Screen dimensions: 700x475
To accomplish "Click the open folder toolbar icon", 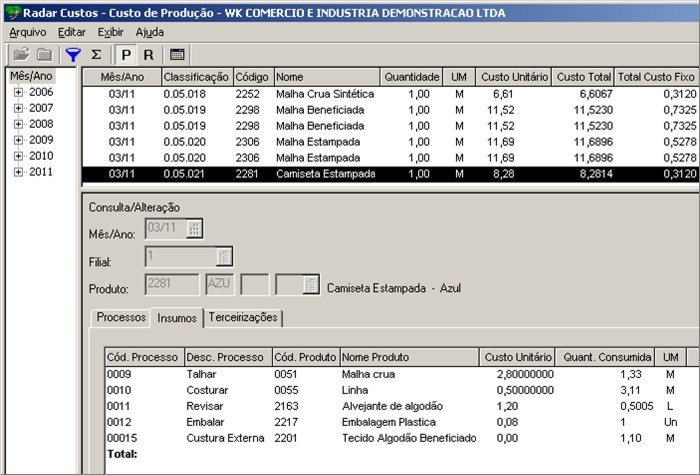I will [x=20, y=54].
